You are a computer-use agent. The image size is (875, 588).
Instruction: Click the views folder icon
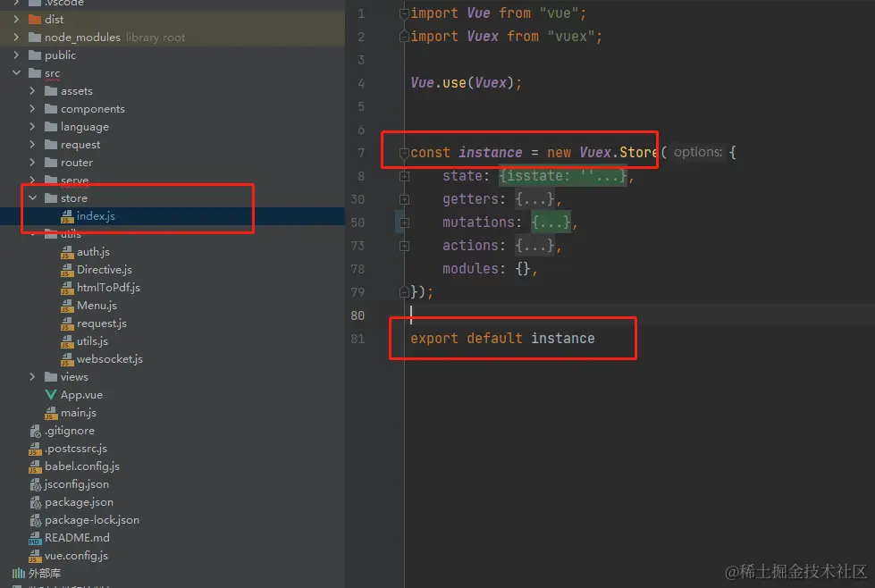[51, 376]
